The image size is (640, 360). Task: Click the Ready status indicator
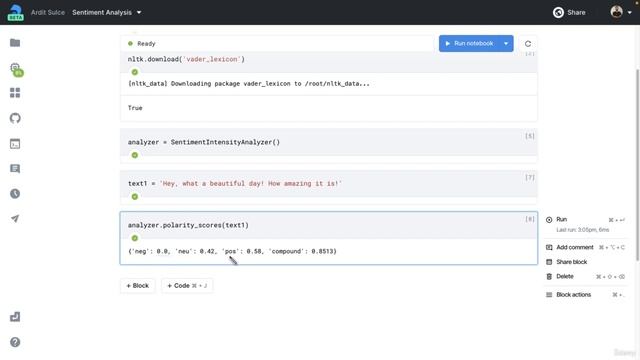tap(142, 44)
